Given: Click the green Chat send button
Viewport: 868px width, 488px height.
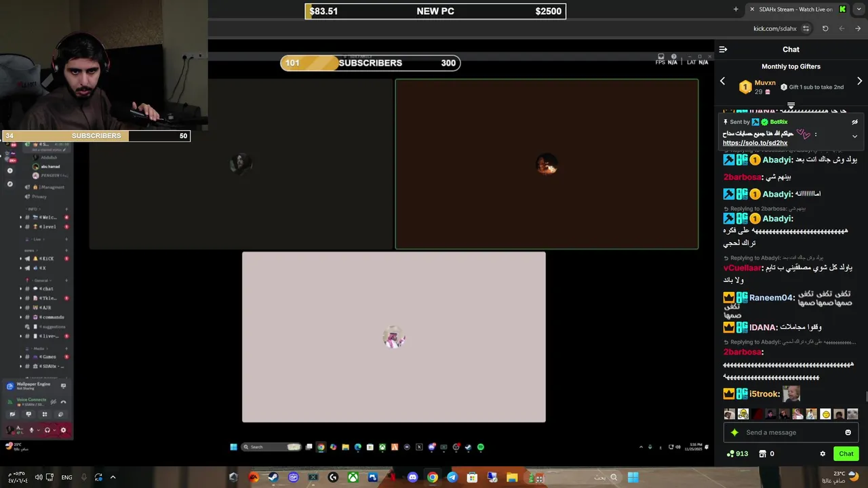Looking at the screenshot, I should (846, 453).
